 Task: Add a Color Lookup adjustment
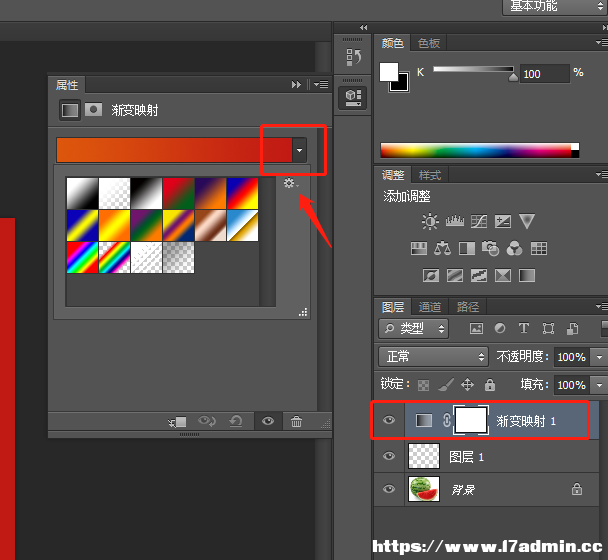tap(539, 249)
